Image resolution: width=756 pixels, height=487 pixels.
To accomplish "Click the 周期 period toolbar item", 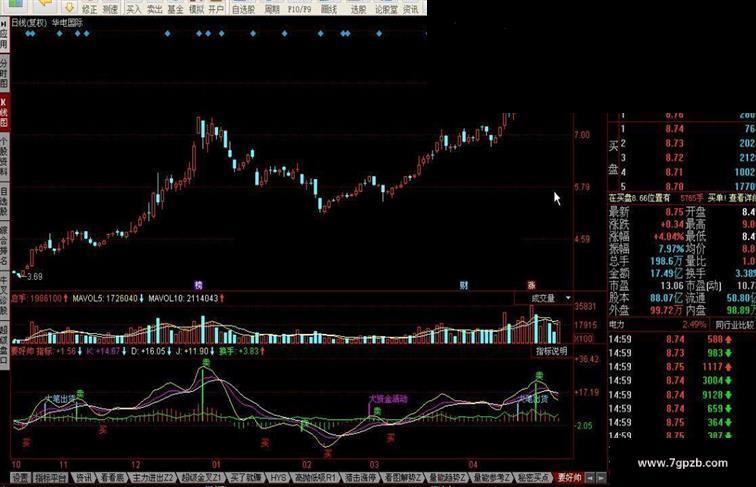I will click(272, 9).
